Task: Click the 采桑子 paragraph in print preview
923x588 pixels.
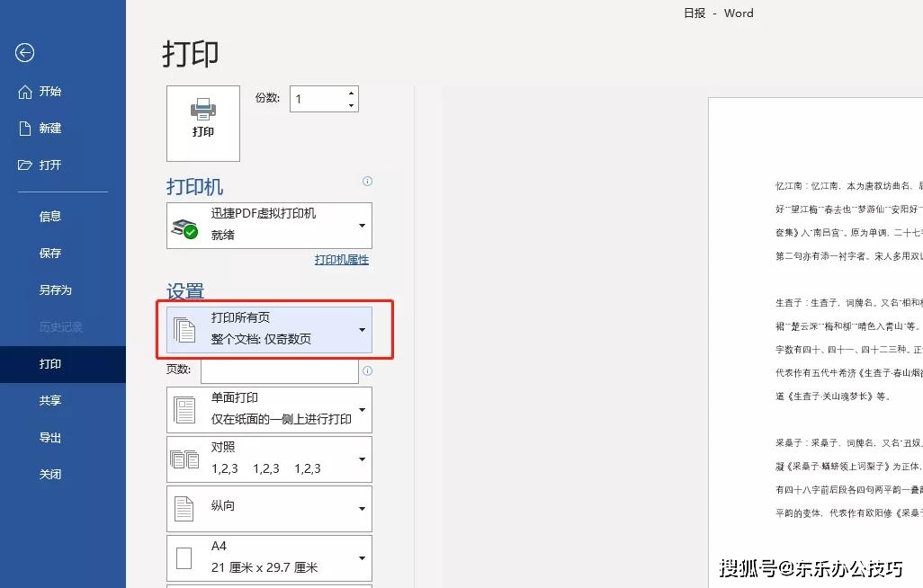Action: coord(849,477)
